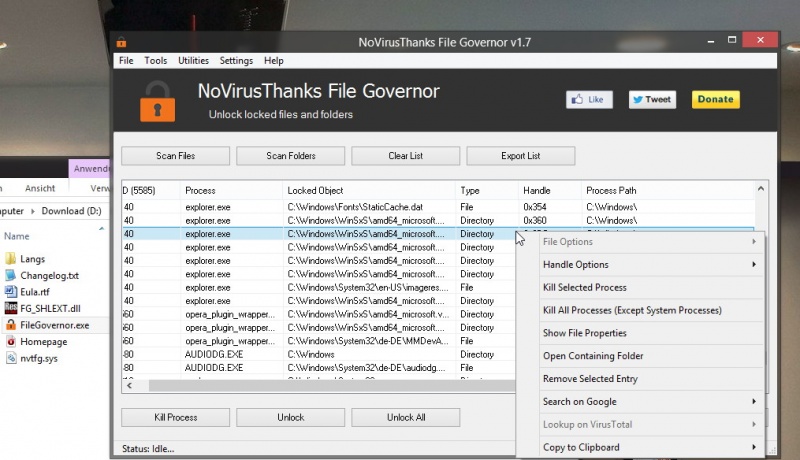Expand the Lookup on VirusTotal submenu
The image size is (800, 460).
(x=651, y=424)
